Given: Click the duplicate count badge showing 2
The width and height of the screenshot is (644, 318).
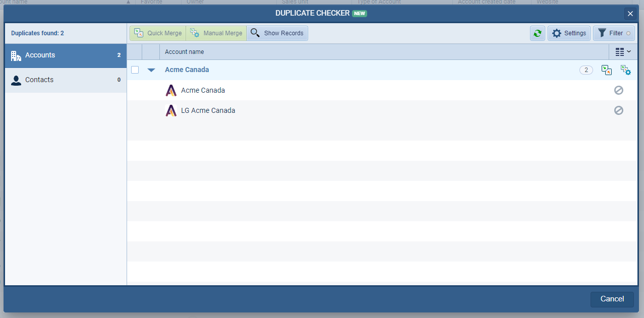Looking at the screenshot, I should pyautogui.click(x=586, y=70).
